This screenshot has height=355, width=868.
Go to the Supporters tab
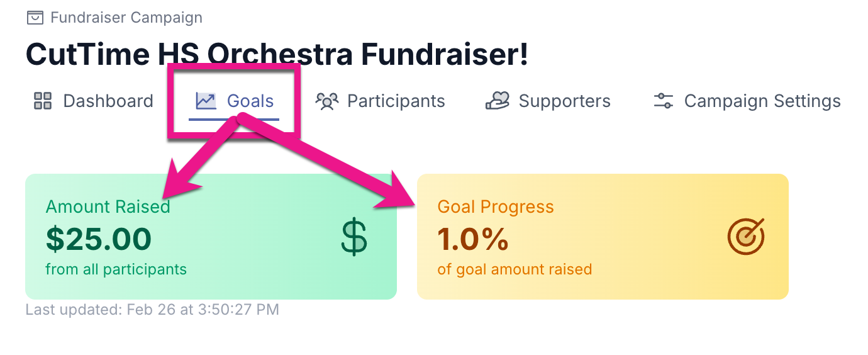pos(564,101)
